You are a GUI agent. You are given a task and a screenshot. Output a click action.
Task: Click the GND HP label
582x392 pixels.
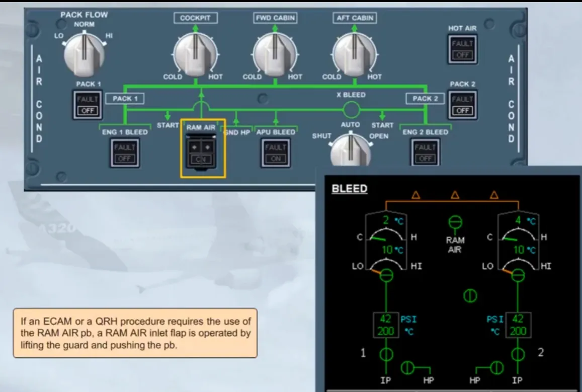pyautogui.click(x=237, y=132)
